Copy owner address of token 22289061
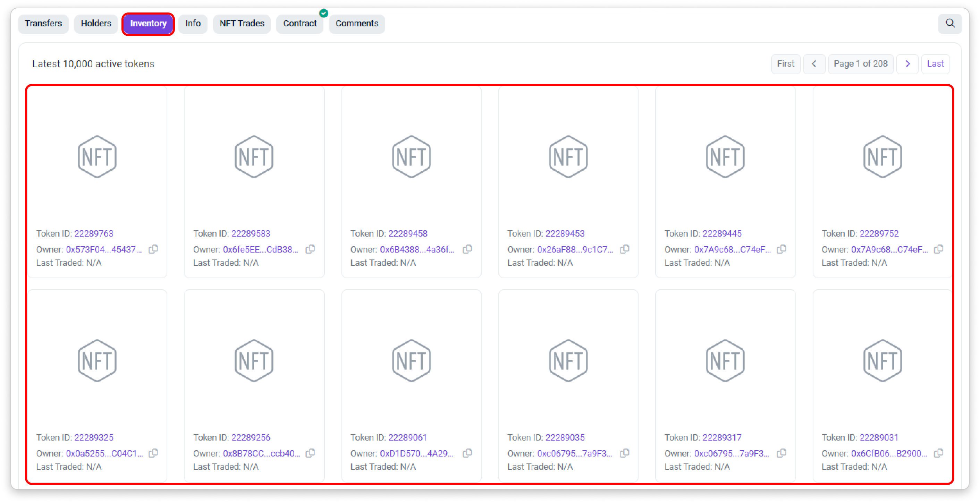Screen dimensions: 980x503 coord(467,453)
